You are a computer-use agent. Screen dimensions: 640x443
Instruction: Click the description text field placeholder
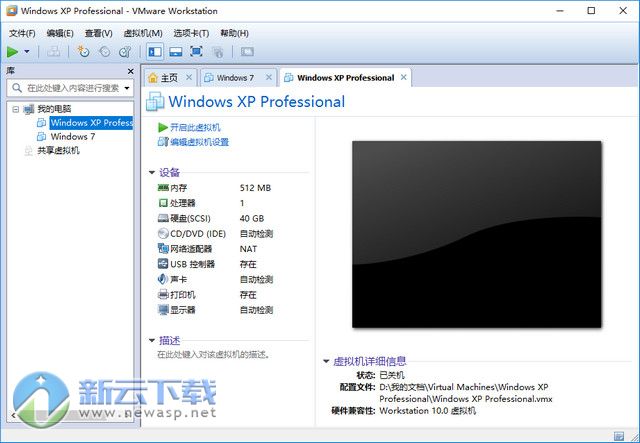[x=213, y=355]
